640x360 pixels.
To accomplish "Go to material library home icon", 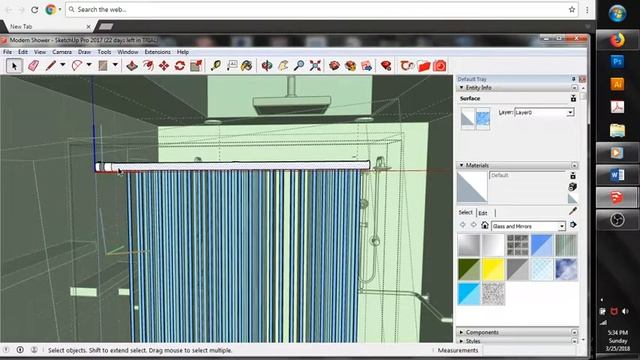I will pyautogui.click(x=484, y=225).
